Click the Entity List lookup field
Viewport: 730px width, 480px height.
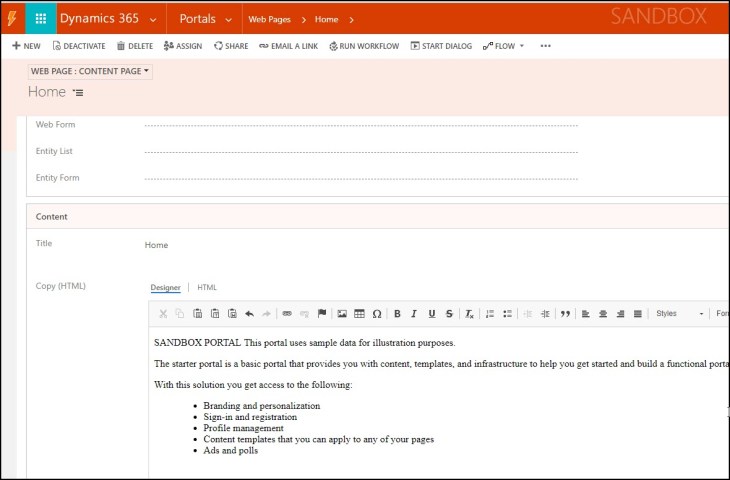(361, 151)
